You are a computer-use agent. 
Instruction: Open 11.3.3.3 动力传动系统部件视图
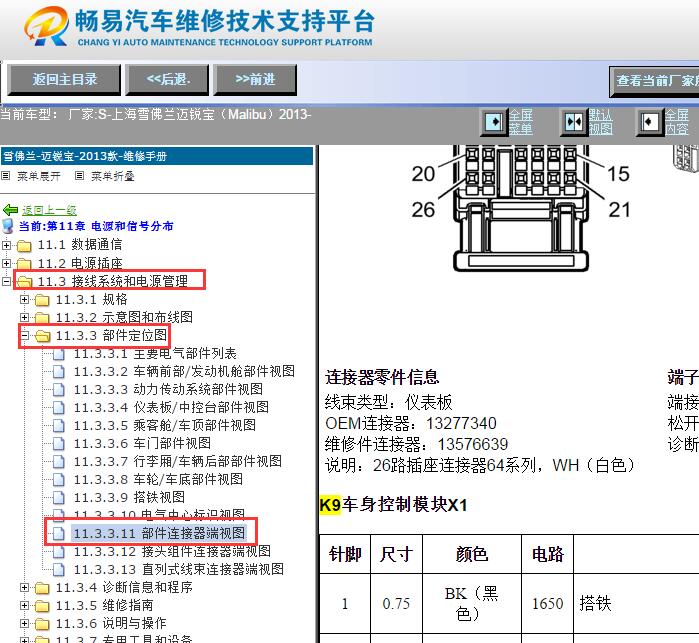point(168,389)
